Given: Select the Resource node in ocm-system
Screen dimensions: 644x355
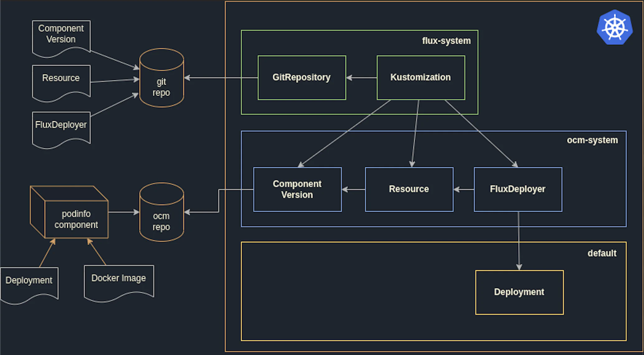Looking at the screenshot, I should point(409,189).
